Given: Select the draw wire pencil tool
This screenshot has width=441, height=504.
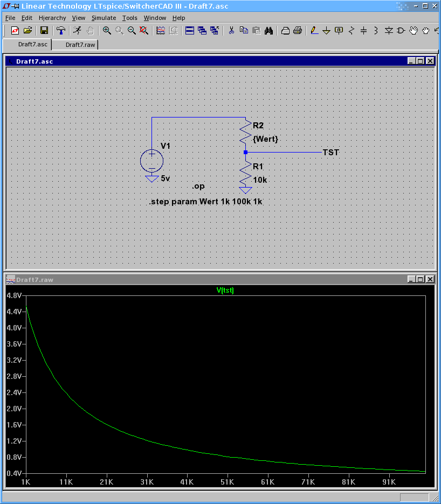Looking at the screenshot, I should [314, 31].
